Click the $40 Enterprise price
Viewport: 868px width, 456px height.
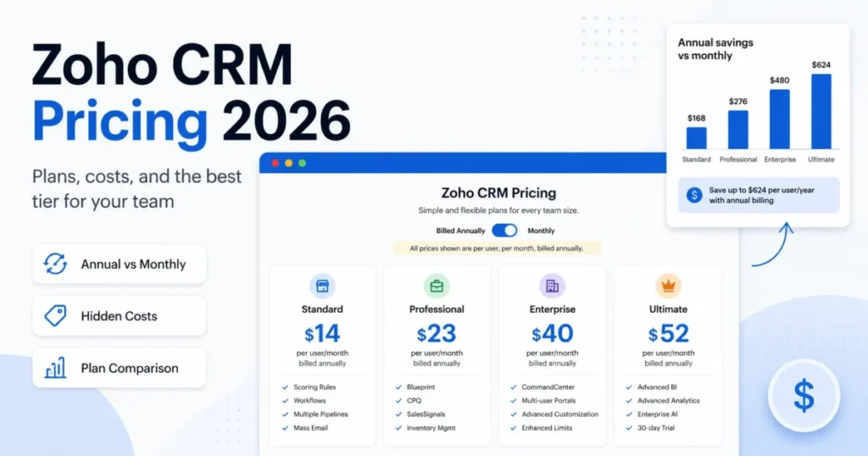553,333
